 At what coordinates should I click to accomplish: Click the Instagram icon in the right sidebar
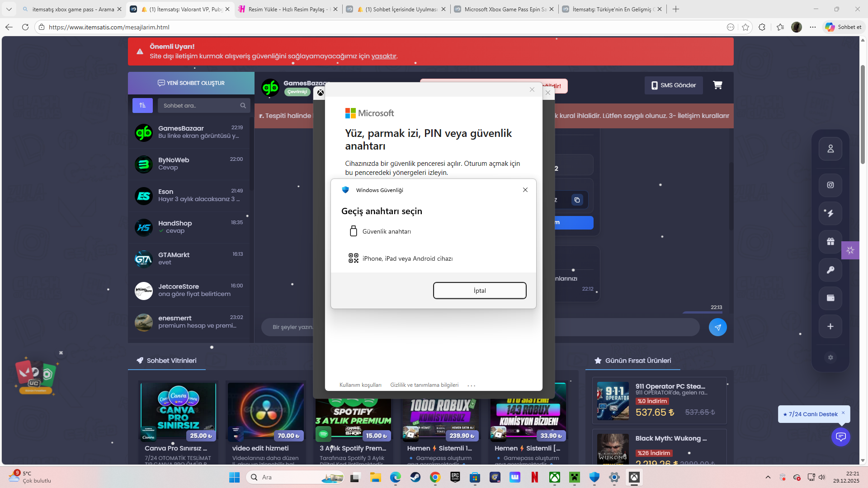click(830, 185)
